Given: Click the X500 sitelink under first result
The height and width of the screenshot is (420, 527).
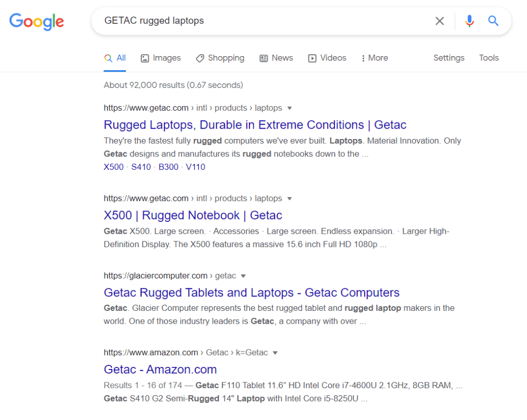Looking at the screenshot, I should [114, 167].
